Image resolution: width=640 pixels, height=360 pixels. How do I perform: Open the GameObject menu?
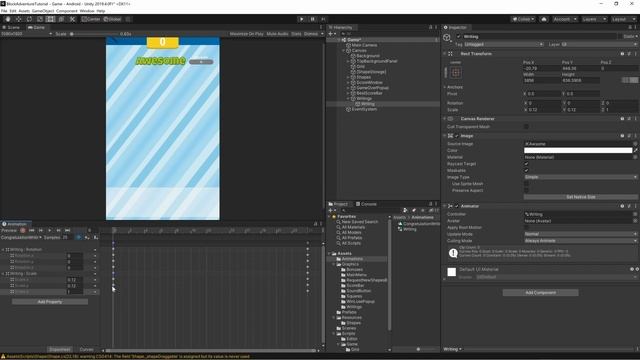(x=43, y=11)
